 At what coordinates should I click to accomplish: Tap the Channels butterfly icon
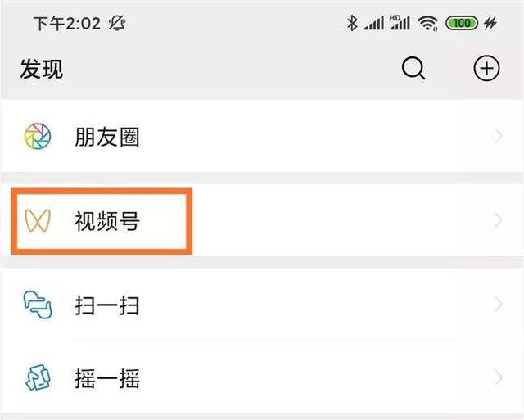point(37,221)
